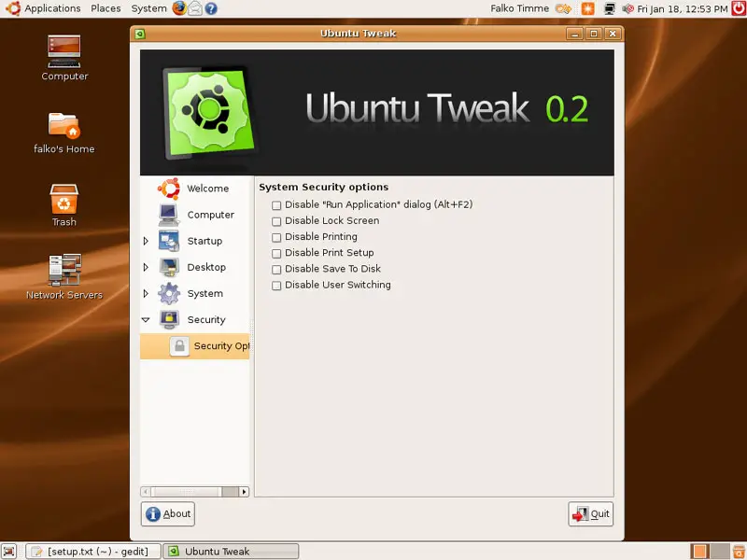Close the Ubuntu Tweak window
Image resolution: width=747 pixels, height=560 pixels.
613,34
